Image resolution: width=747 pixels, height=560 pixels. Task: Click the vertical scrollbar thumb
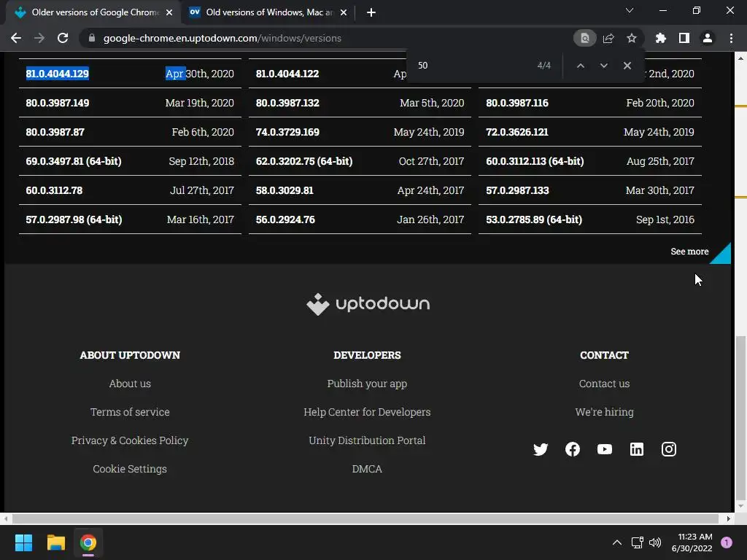pyautogui.click(x=740, y=418)
